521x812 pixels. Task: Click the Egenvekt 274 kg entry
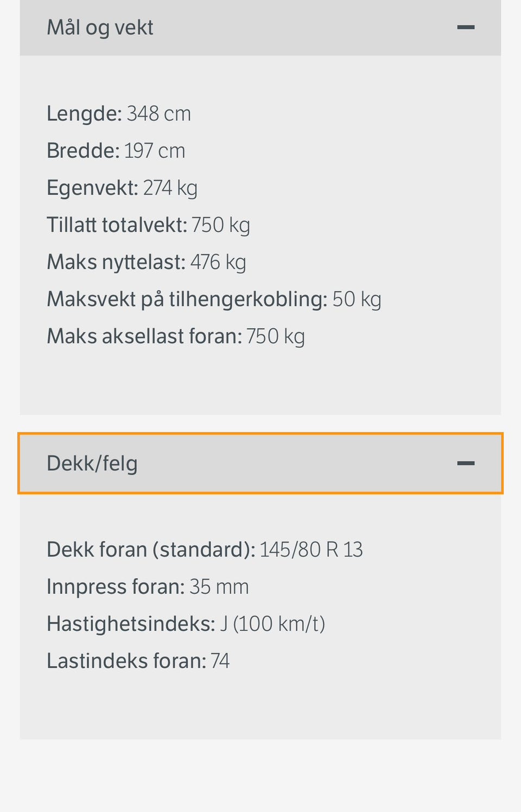(122, 188)
